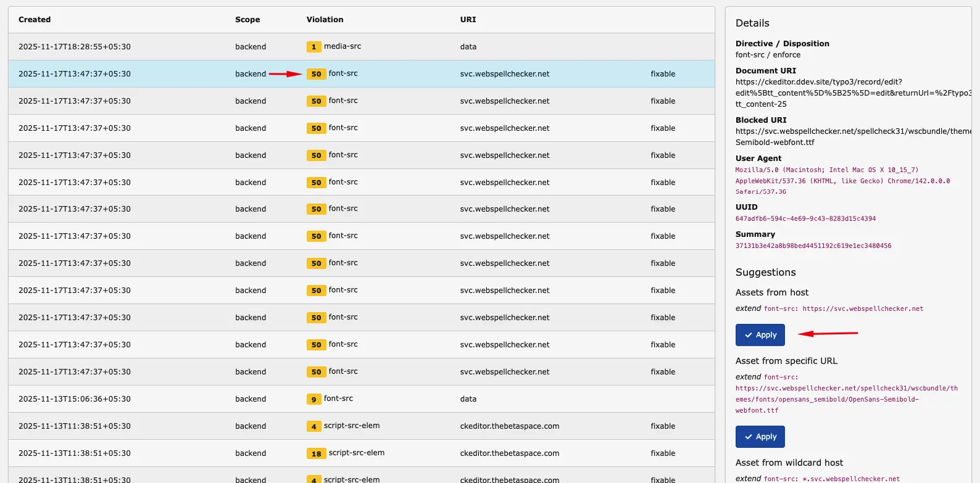Click the 'Violation' column header
This screenshot has width=980, height=483.
[325, 20]
